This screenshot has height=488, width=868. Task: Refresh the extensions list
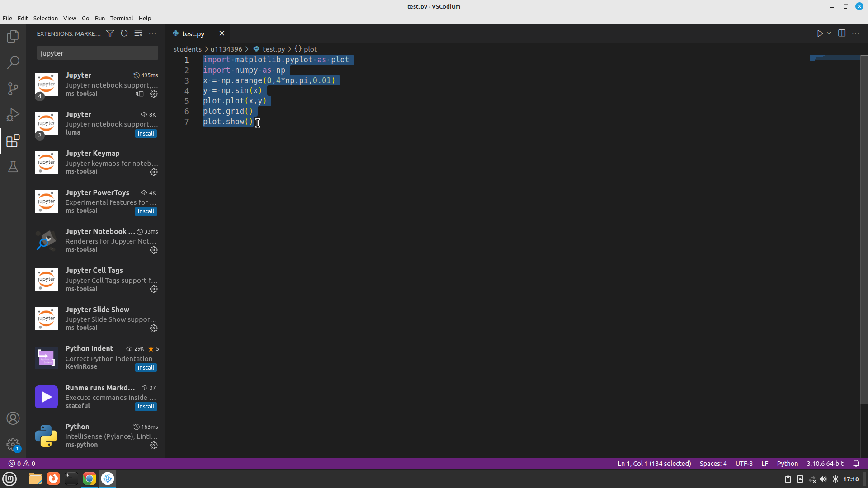(124, 33)
